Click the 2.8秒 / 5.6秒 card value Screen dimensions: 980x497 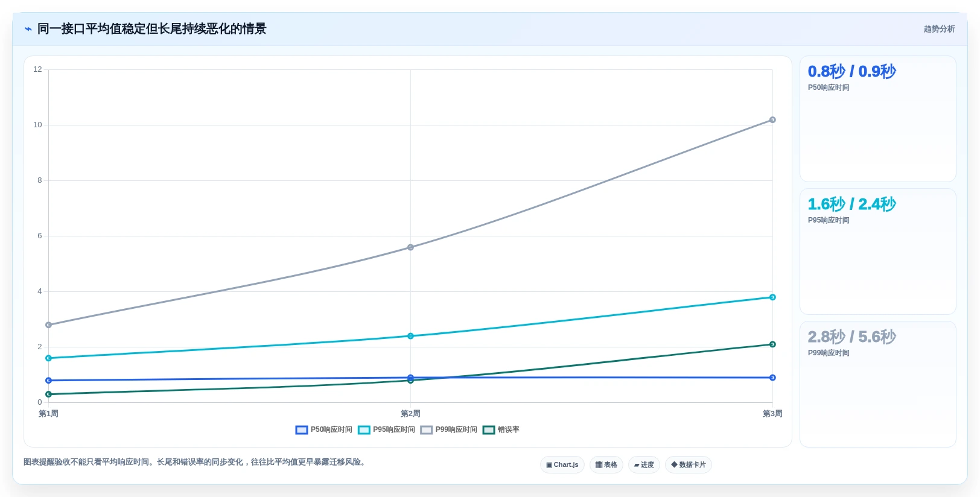pos(851,337)
